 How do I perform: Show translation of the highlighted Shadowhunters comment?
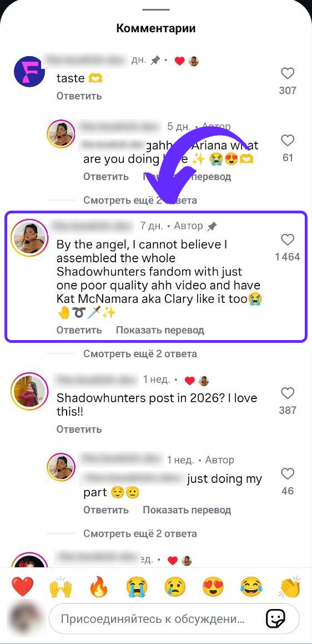160,330
